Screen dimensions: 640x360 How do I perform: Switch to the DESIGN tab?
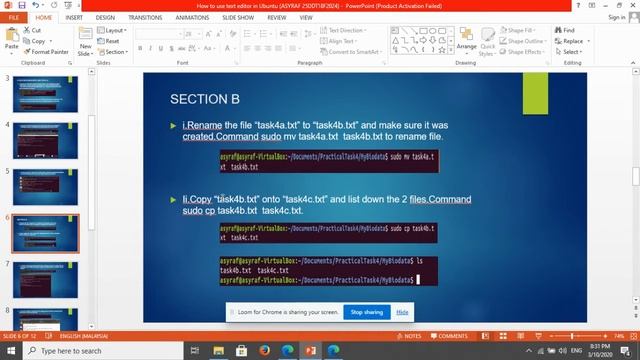coord(105,18)
